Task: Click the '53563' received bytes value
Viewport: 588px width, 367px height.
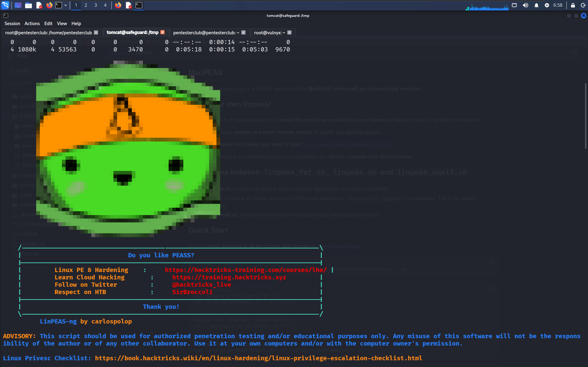Action: pyautogui.click(x=67, y=49)
